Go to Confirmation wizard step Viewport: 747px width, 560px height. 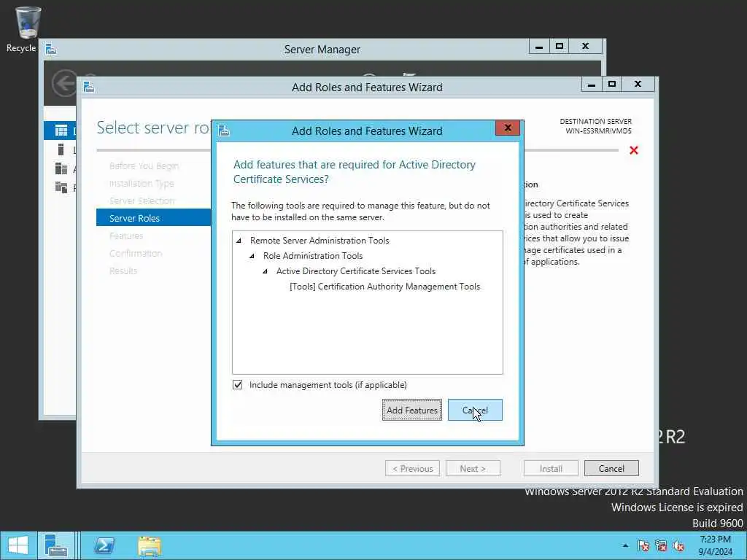click(x=135, y=253)
